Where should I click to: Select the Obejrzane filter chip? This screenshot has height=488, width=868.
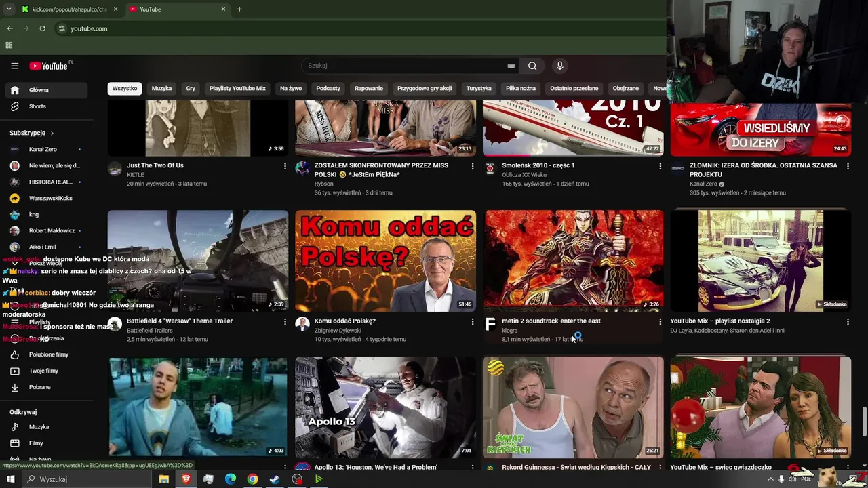(626, 88)
